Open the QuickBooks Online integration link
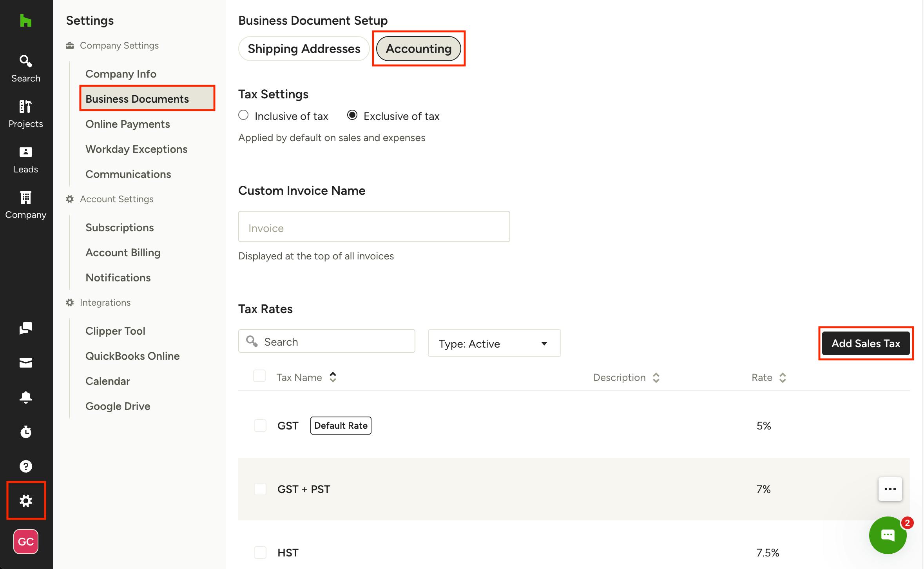924x569 pixels. click(132, 356)
